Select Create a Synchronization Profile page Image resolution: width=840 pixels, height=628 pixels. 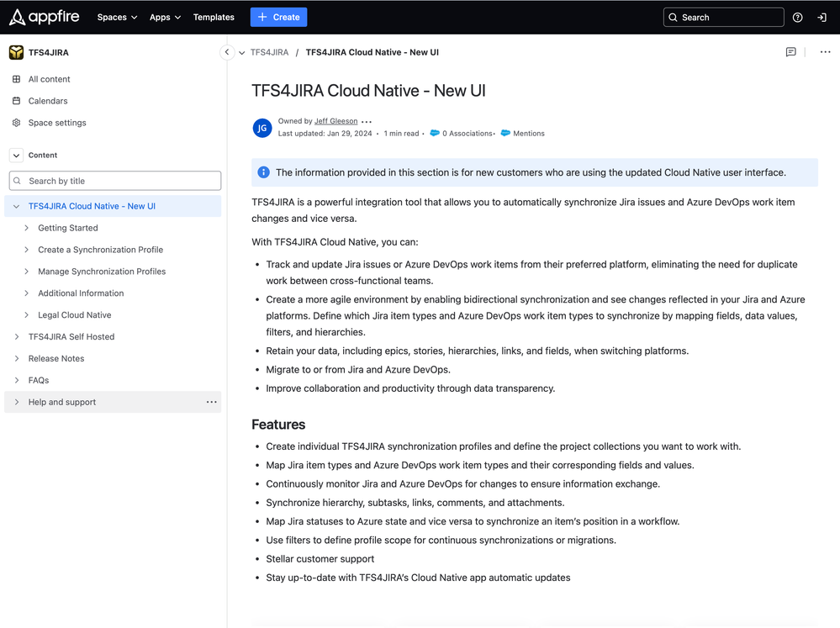point(101,250)
